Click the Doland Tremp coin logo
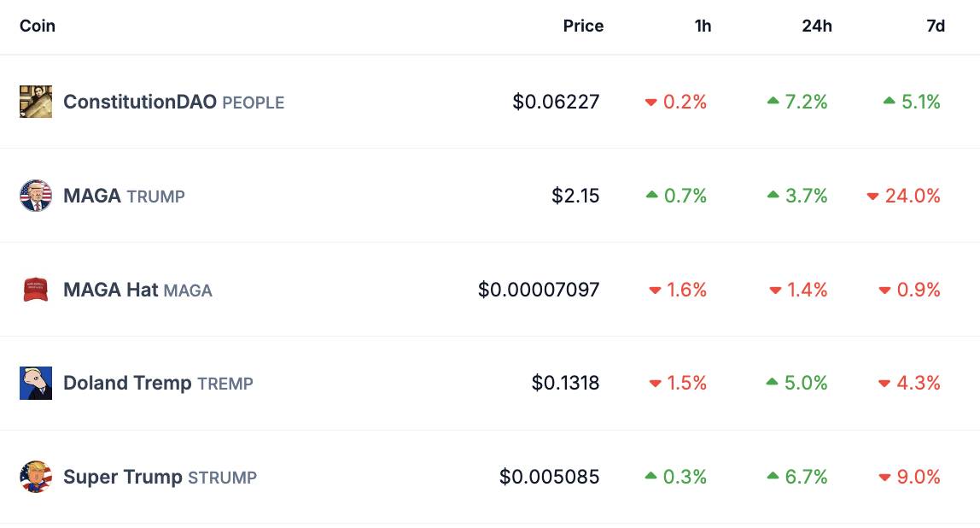The height and width of the screenshot is (528, 980). click(36, 383)
